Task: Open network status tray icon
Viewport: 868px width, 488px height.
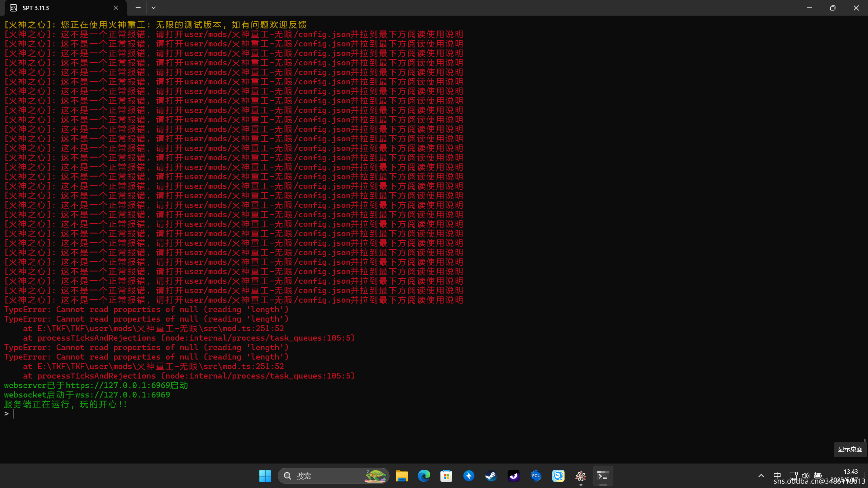Action: (x=793, y=475)
